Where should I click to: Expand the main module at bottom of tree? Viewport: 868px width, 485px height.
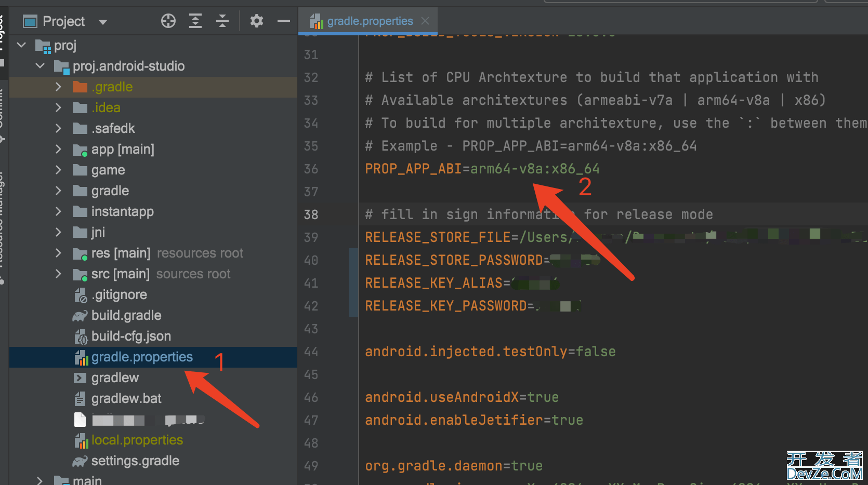click(x=40, y=480)
